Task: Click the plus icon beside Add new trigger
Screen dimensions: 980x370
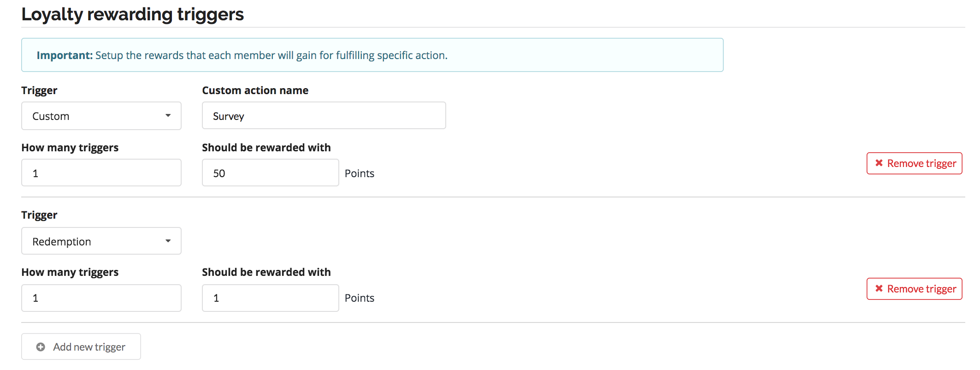Action: (x=41, y=347)
